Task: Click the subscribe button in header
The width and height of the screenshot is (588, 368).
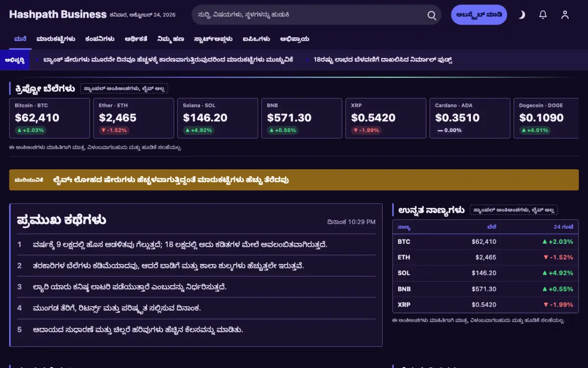Action: (x=479, y=15)
